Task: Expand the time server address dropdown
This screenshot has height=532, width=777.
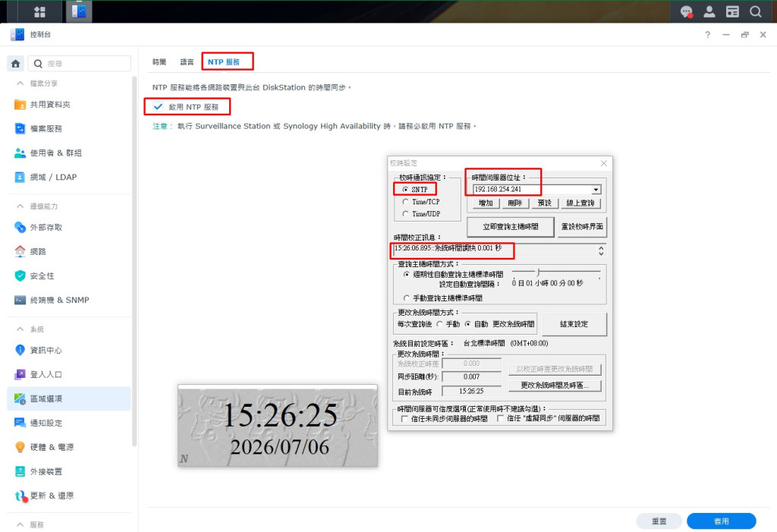Action: (x=596, y=190)
